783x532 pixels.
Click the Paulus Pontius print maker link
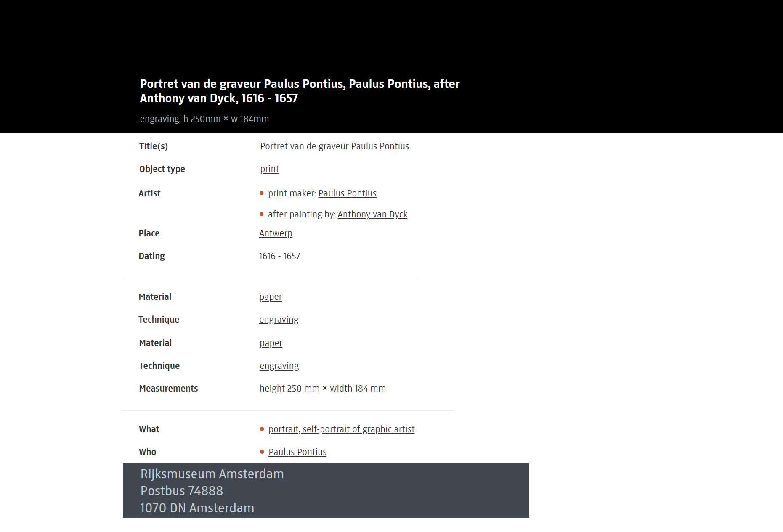[347, 193]
